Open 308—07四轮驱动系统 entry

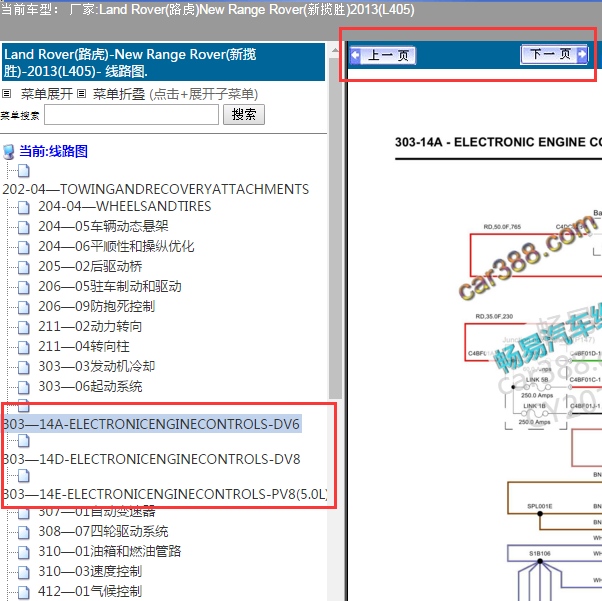103,531
